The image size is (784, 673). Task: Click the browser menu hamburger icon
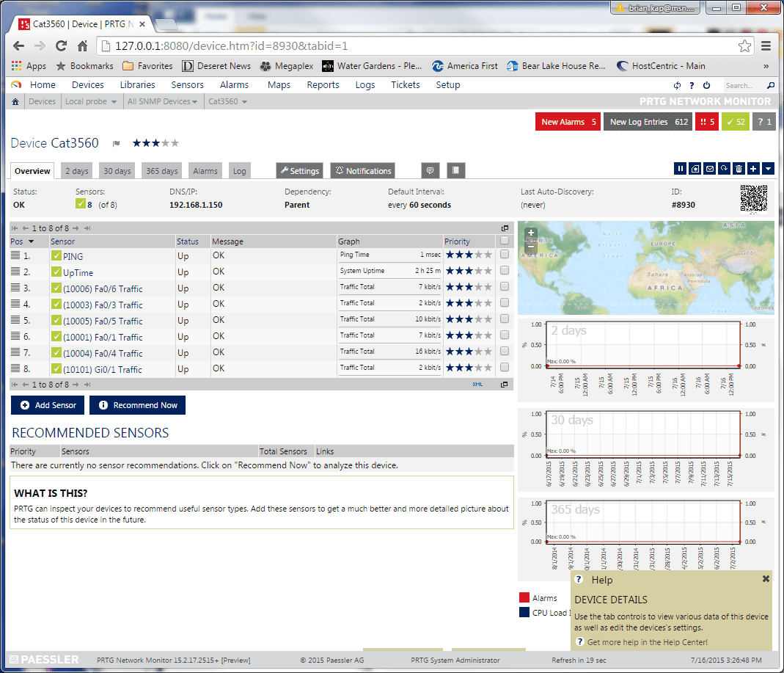pos(766,46)
